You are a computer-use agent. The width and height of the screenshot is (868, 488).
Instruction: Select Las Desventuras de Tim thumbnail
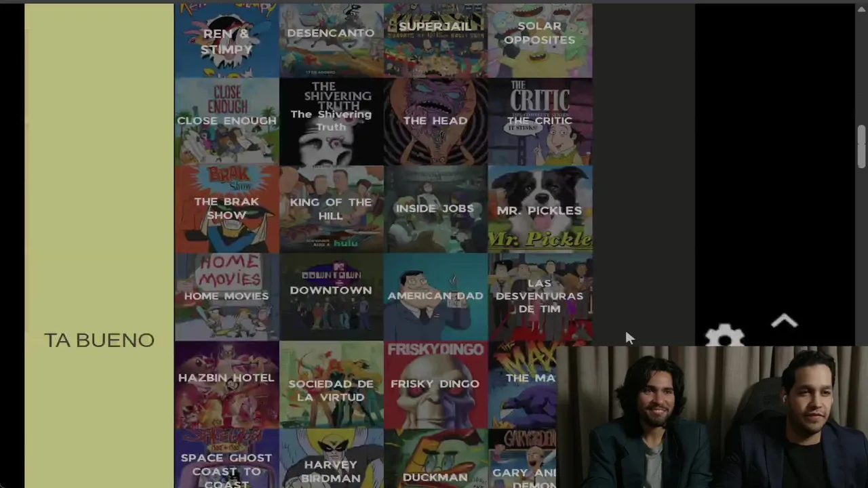pos(540,297)
